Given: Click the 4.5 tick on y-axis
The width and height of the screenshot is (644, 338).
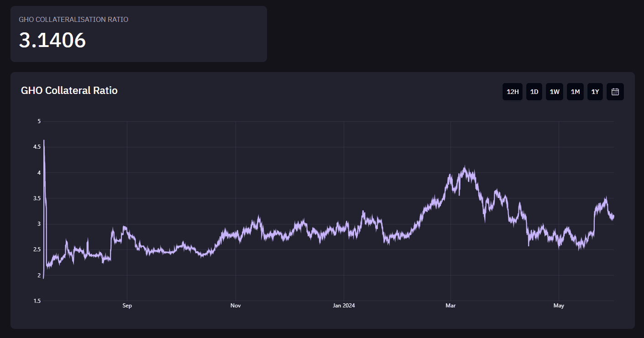Looking at the screenshot, I should 37,147.
